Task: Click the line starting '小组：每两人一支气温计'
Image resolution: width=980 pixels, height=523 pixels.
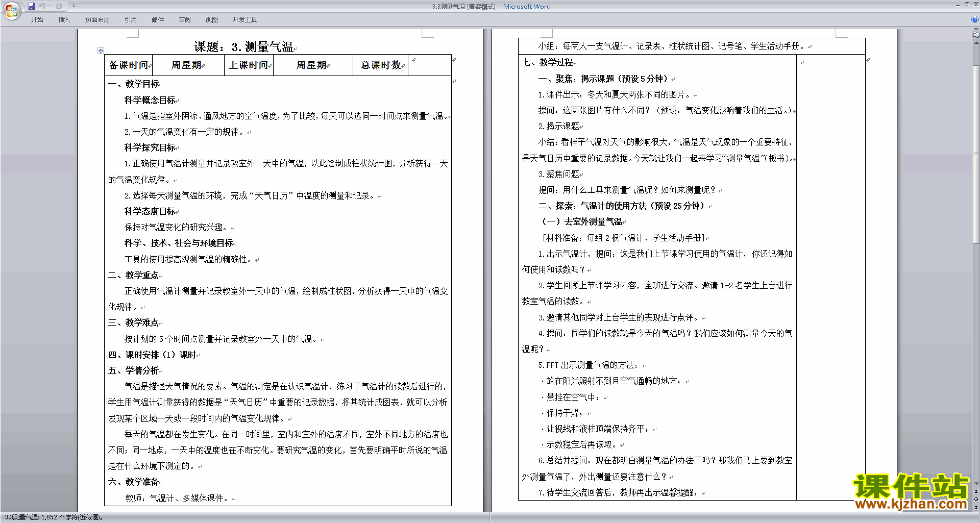Action: (x=672, y=46)
